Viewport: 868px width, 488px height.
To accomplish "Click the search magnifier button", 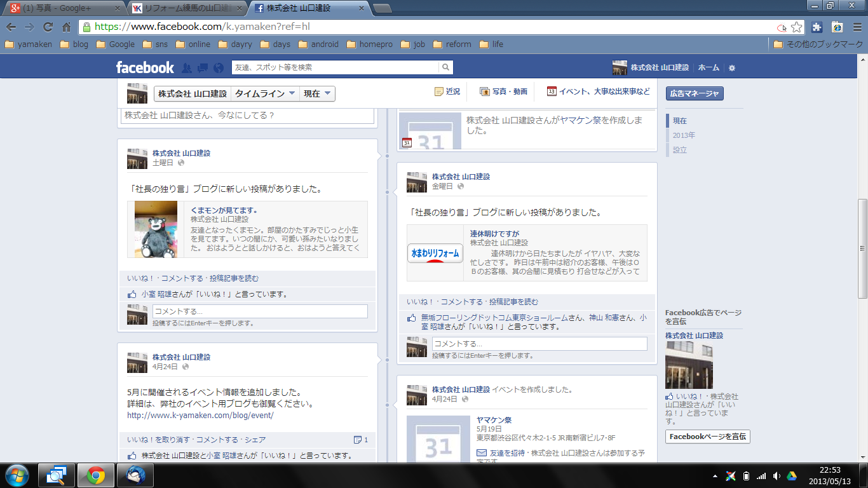I will click(x=446, y=67).
